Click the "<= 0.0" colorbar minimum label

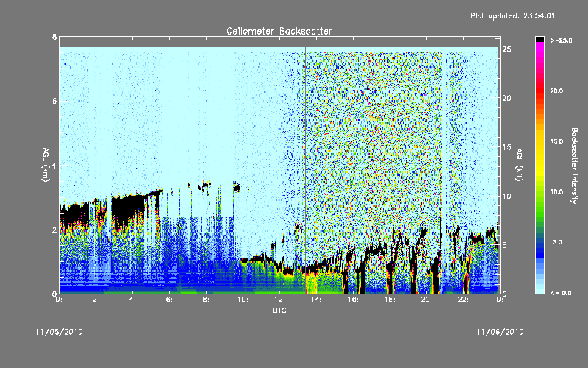click(561, 293)
